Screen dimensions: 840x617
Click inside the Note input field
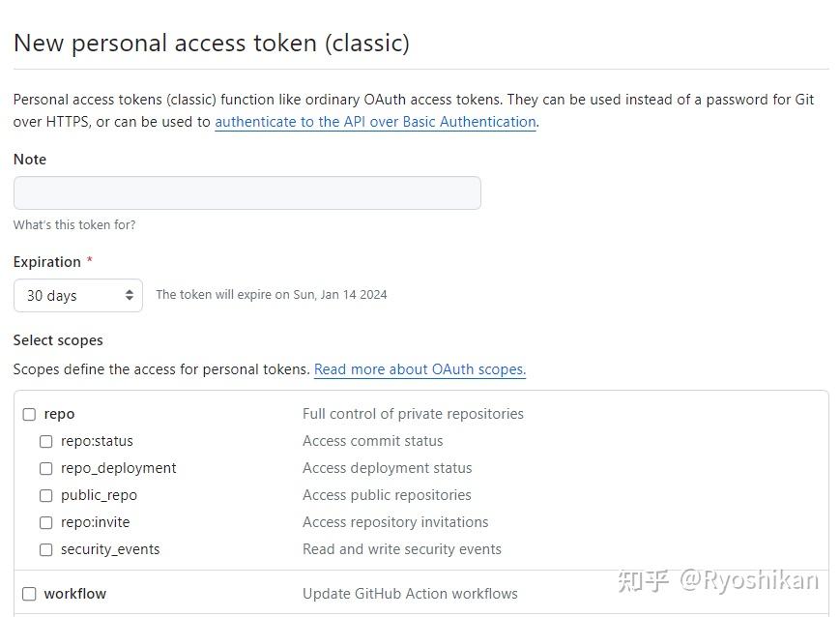[x=246, y=192]
